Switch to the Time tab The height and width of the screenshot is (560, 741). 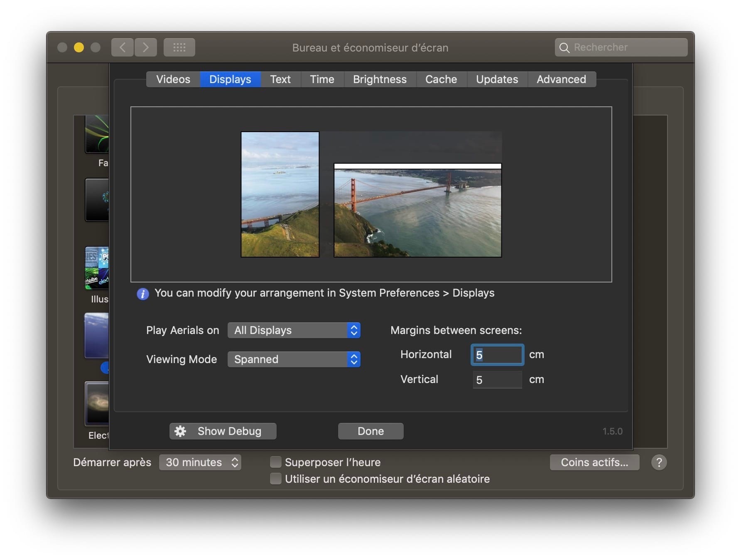coord(322,79)
